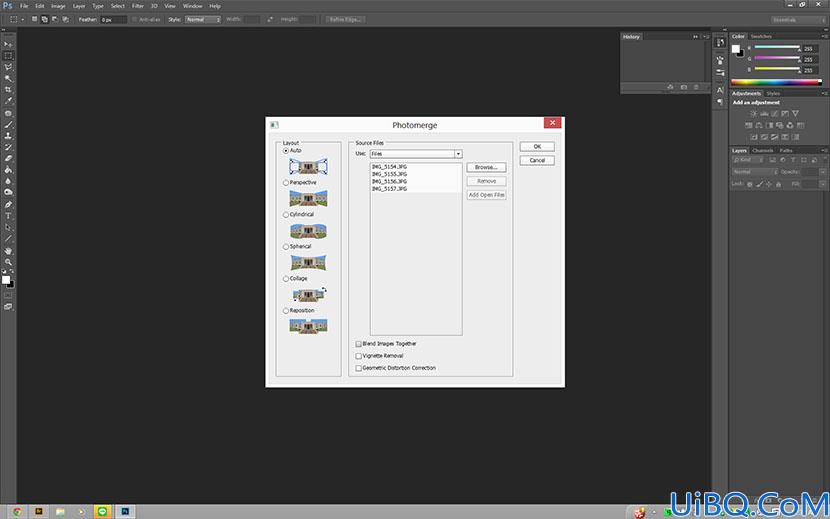Viewport: 830px width, 519px height.
Task: Switch to the Swatches tab
Action: point(761,37)
